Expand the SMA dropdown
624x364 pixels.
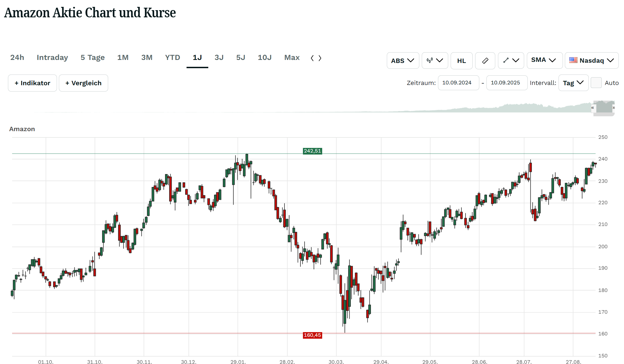tap(544, 60)
